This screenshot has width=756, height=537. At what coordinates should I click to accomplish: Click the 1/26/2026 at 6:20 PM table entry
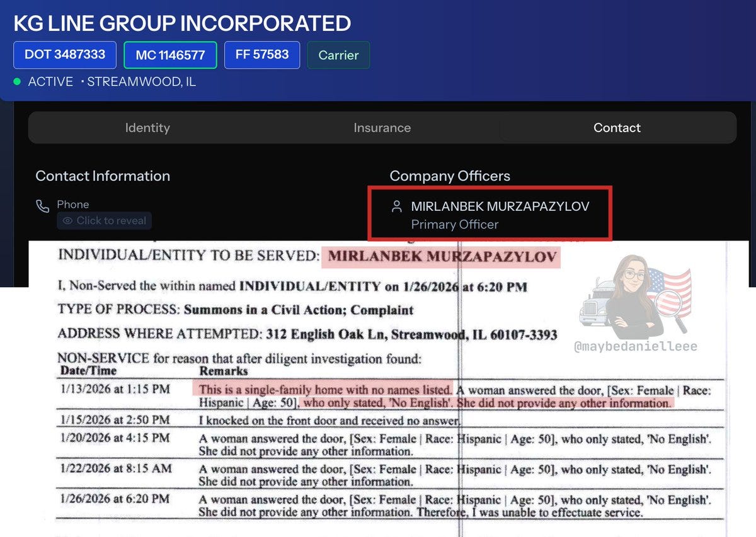[x=115, y=499]
